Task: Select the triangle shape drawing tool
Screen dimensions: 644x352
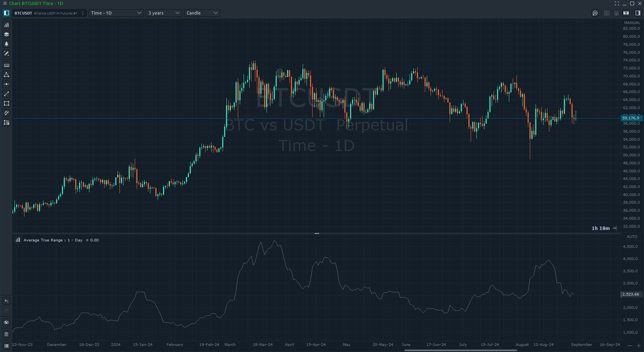Action: 6,75
